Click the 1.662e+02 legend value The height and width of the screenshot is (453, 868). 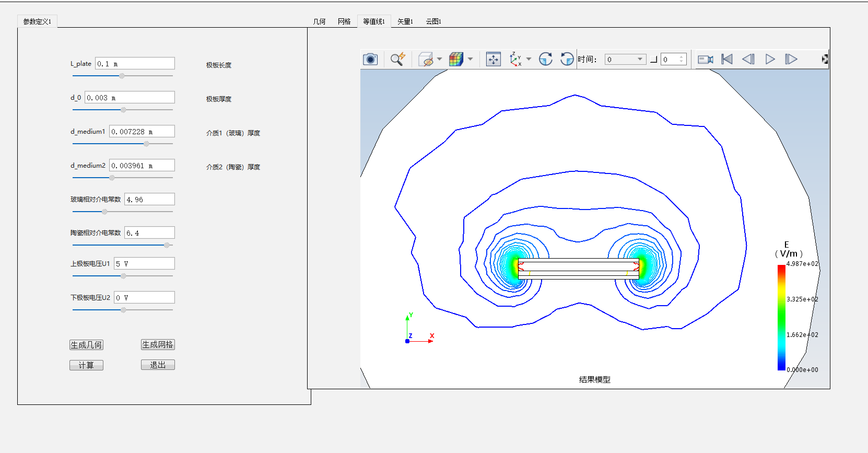coord(802,335)
